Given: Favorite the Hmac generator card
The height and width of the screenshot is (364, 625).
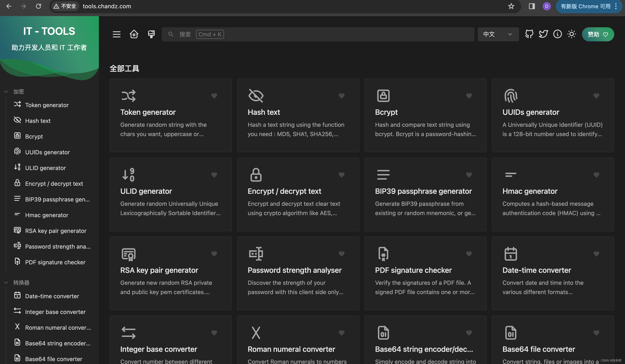Looking at the screenshot, I should 596,175.
